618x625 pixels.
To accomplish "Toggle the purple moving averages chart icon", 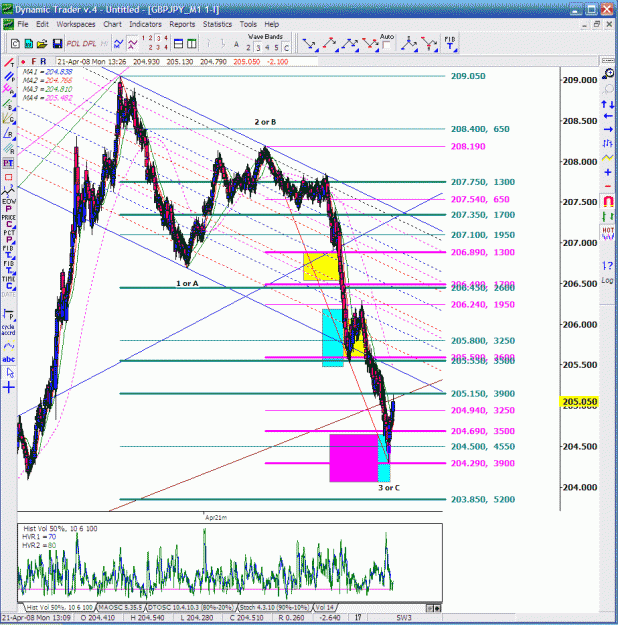I will pyautogui.click(x=132, y=44).
